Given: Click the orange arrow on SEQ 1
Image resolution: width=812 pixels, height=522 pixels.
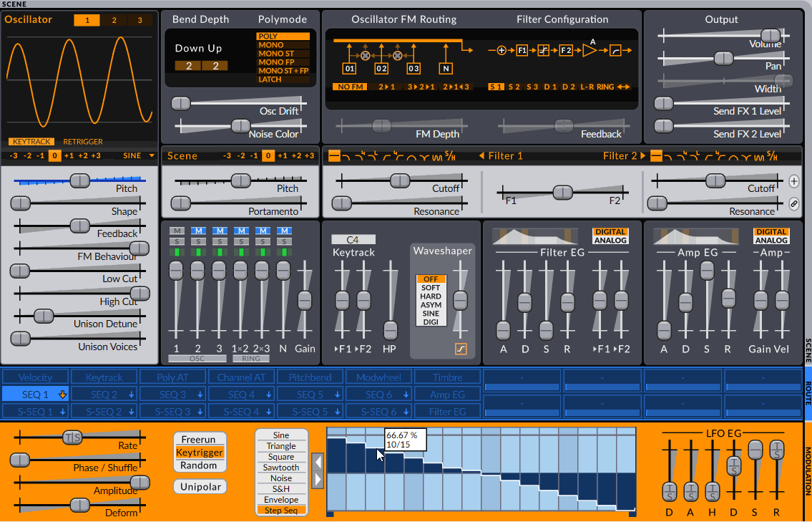Looking at the screenshot, I should (63, 395).
